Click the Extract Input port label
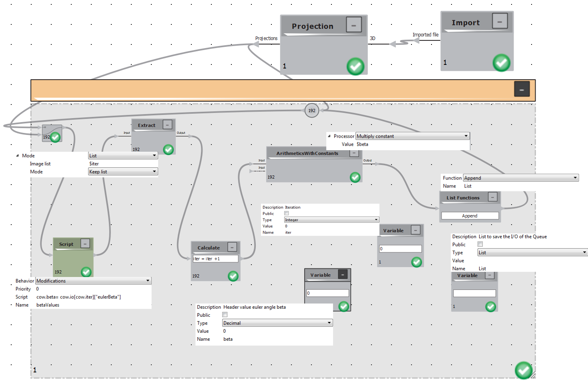The width and height of the screenshot is (588, 384). (126, 133)
